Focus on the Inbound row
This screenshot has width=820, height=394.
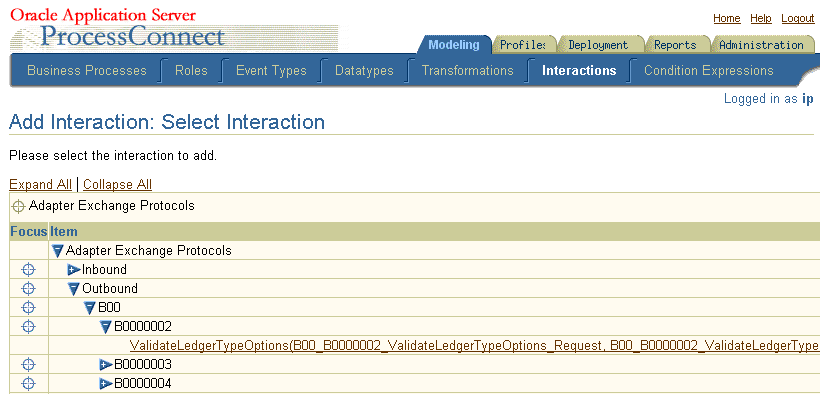click(29, 270)
